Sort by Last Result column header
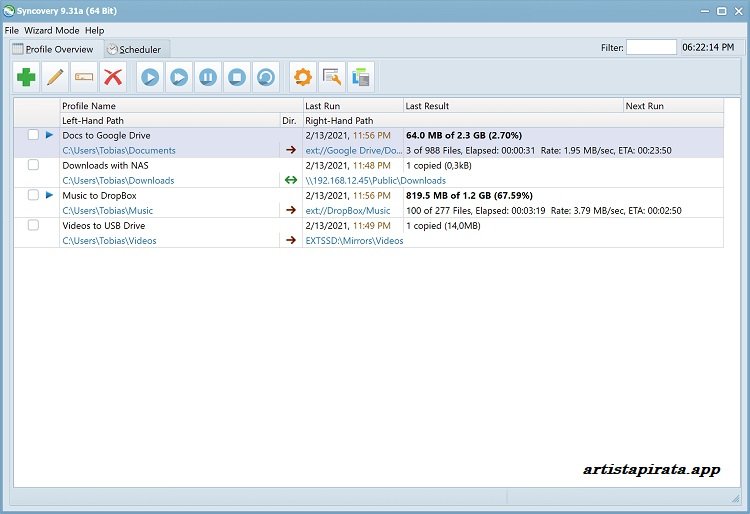This screenshot has height=514, width=750. click(x=513, y=106)
